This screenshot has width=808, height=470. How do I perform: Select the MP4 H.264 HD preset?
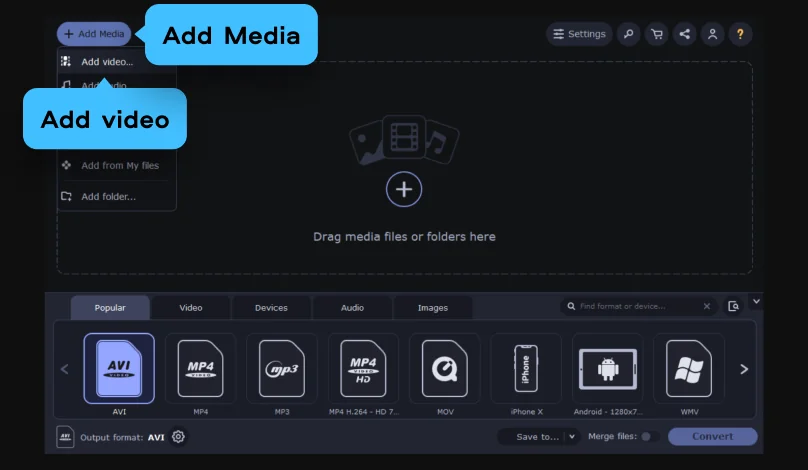pyautogui.click(x=363, y=368)
